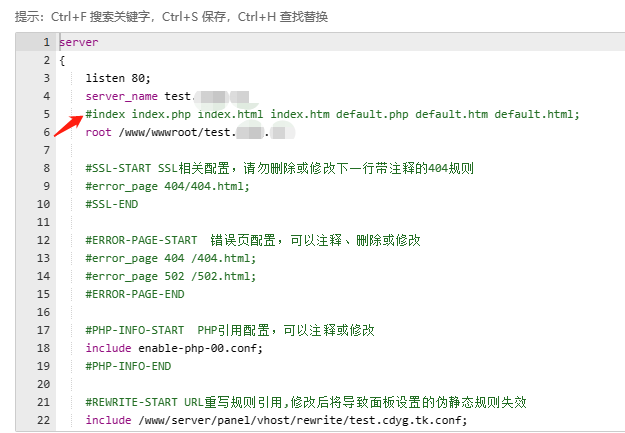
Task: Click 'include enable-php-00.conf;' line
Action: tap(174, 348)
